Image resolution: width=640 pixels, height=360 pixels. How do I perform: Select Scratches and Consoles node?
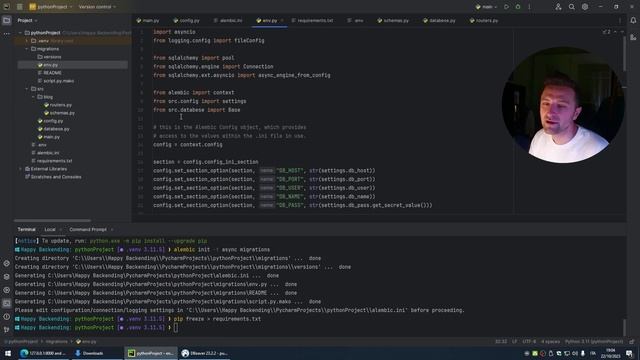[56, 177]
